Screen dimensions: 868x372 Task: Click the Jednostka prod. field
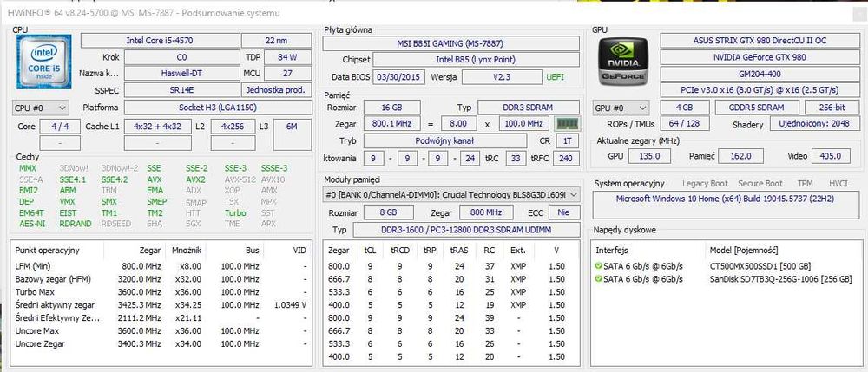click(x=277, y=90)
